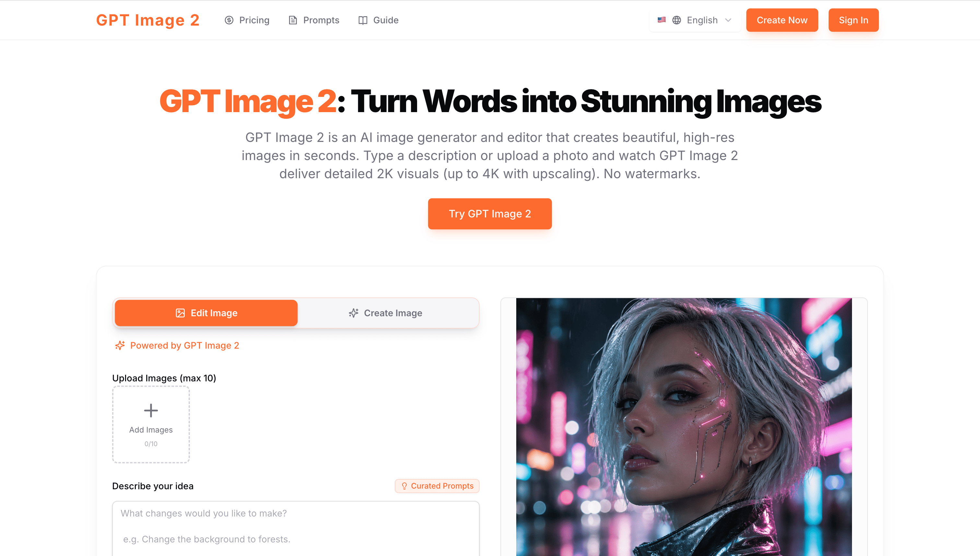The image size is (980, 556).
Task: Click the Create Now button
Action: pyautogui.click(x=782, y=20)
